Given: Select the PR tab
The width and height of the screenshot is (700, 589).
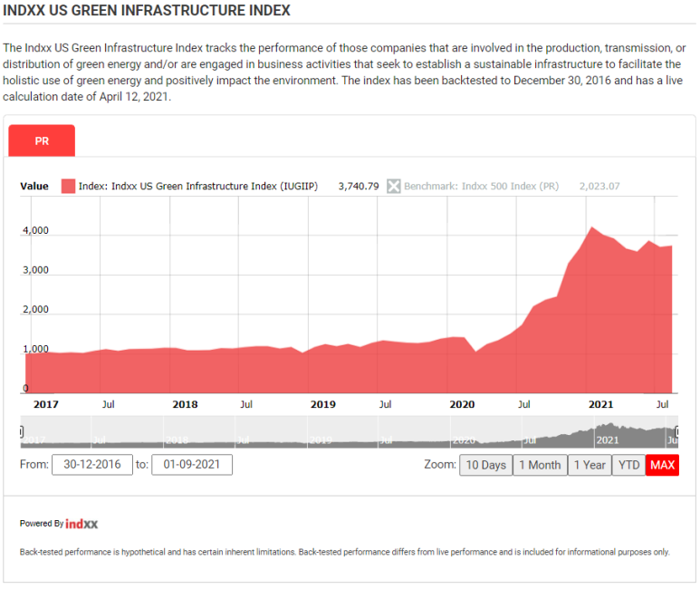Looking at the screenshot, I should pos(42,140).
